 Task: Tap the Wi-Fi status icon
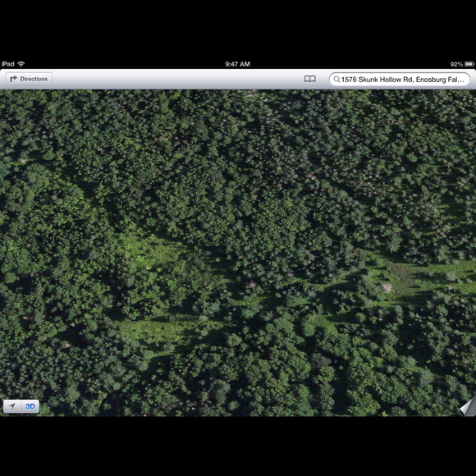21,64
